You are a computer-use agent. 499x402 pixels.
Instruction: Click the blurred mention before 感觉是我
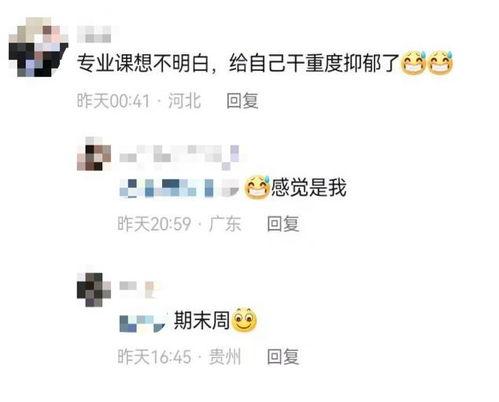pyautogui.click(x=179, y=188)
